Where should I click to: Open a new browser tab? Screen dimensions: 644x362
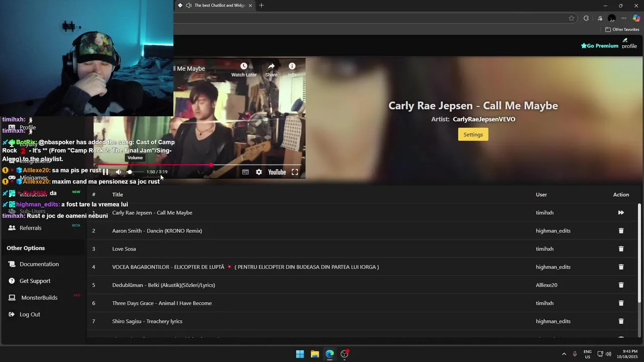tap(261, 6)
